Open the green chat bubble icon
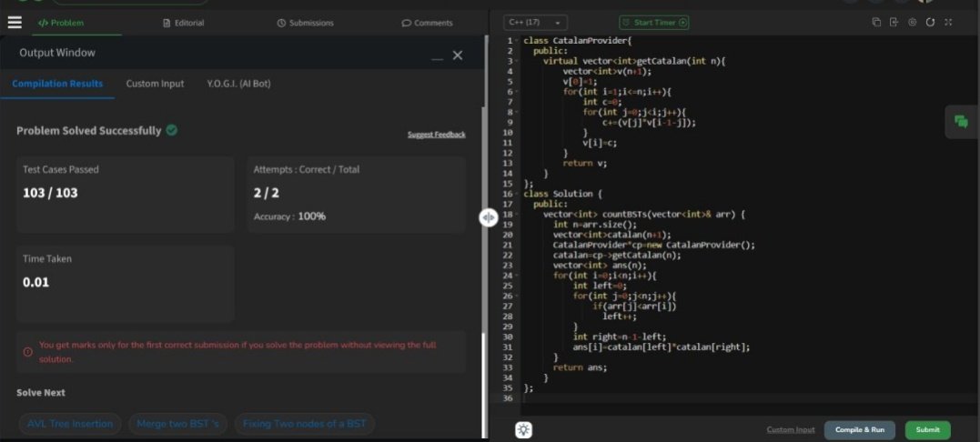This screenshot has height=442, width=980. coord(961,122)
